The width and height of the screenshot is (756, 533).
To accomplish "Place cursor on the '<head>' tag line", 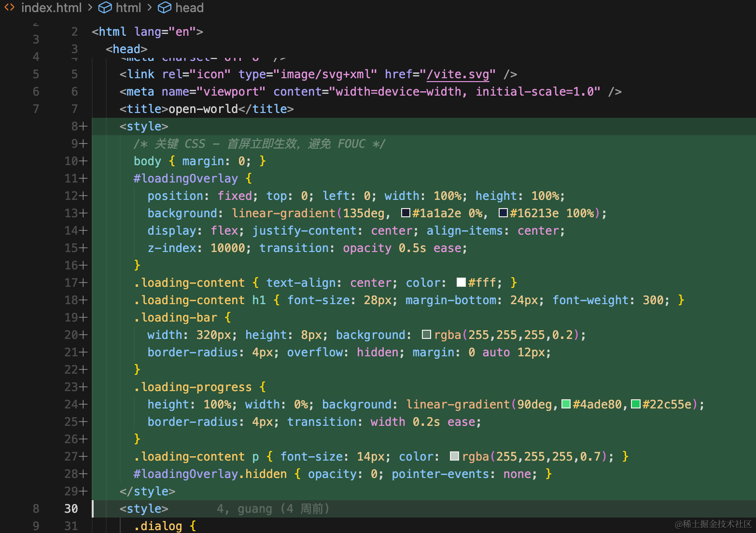I will click(x=126, y=49).
